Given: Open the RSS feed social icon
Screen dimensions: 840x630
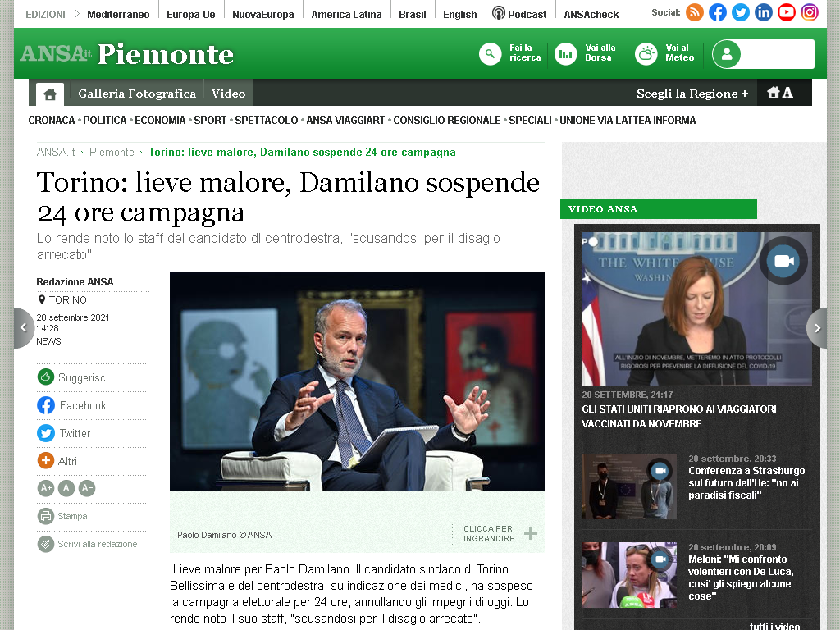Looking at the screenshot, I should 694,12.
